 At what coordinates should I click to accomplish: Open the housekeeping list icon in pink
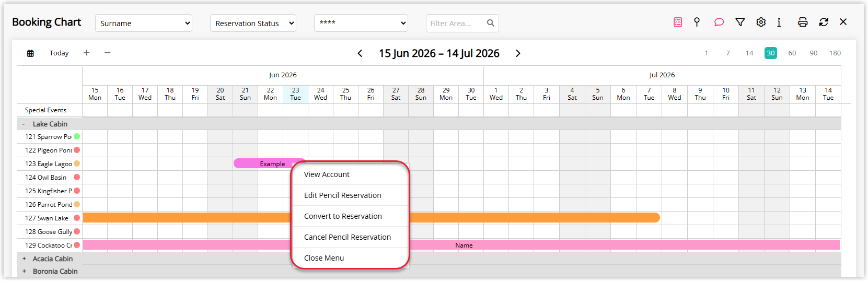click(678, 22)
